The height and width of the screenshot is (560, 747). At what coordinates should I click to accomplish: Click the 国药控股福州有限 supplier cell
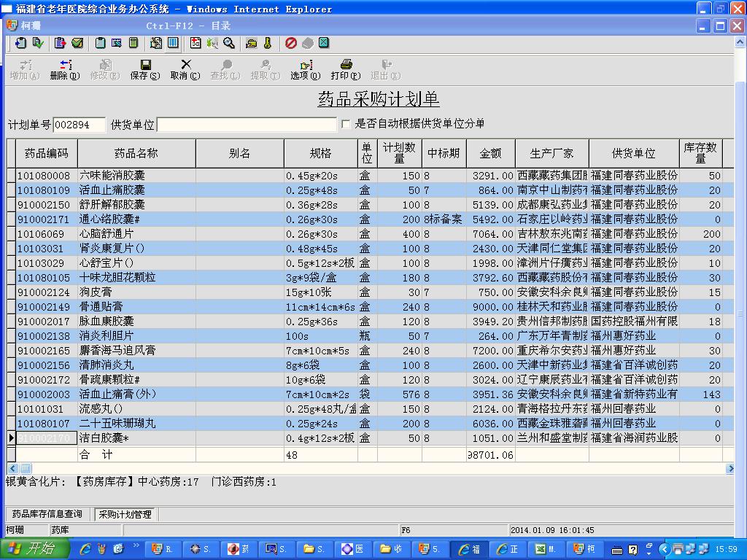pyautogui.click(x=634, y=322)
